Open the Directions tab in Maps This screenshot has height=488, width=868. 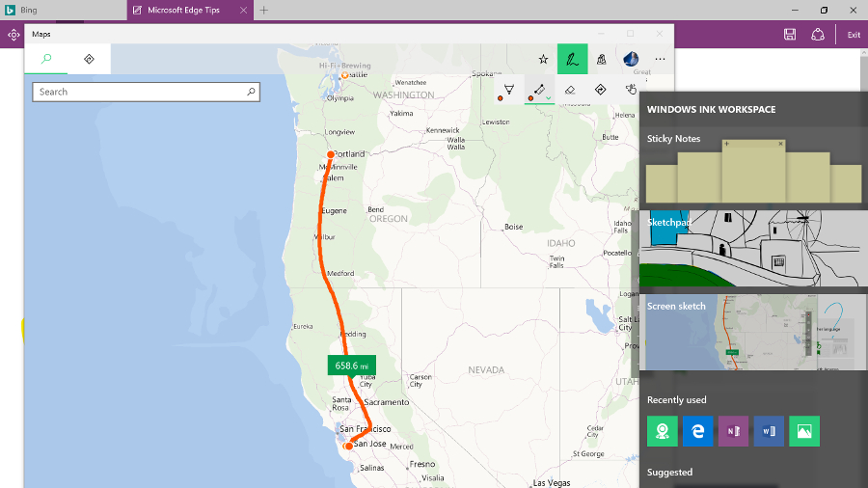[89, 59]
